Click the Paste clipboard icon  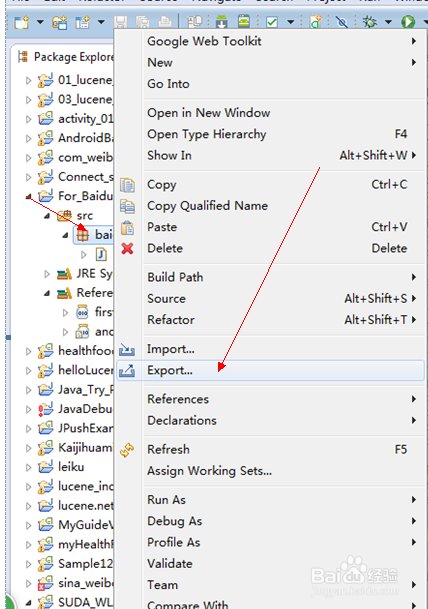pyautogui.click(x=127, y=228)
